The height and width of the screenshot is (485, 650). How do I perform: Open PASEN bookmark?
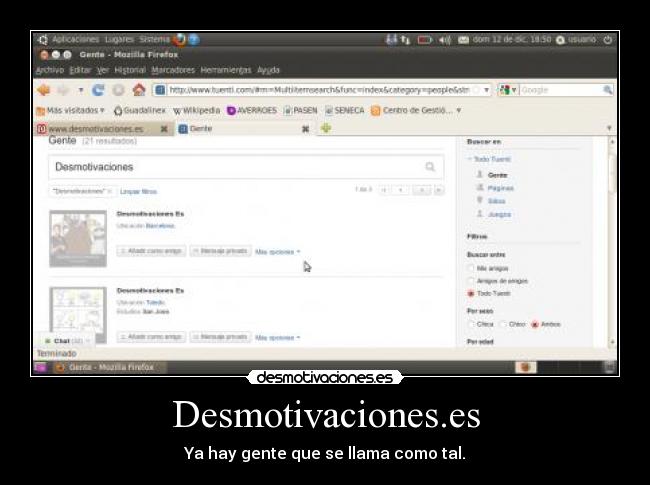301,110
